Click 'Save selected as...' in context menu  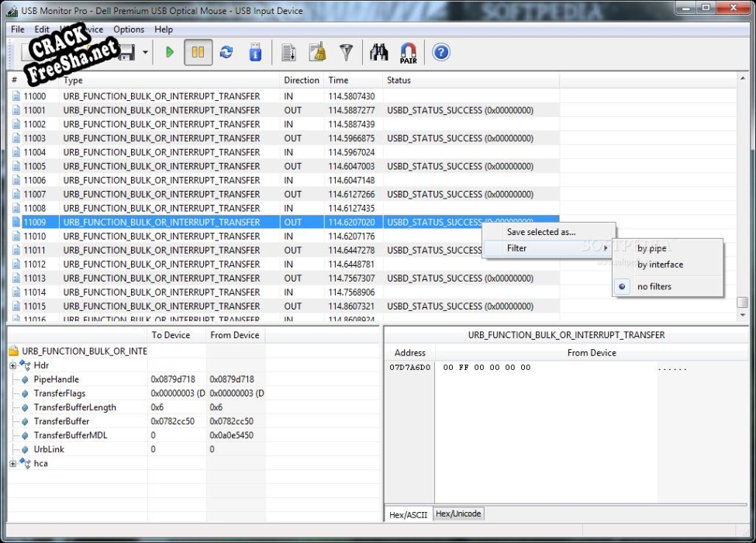pyautogui.click(x=540, y=232)
